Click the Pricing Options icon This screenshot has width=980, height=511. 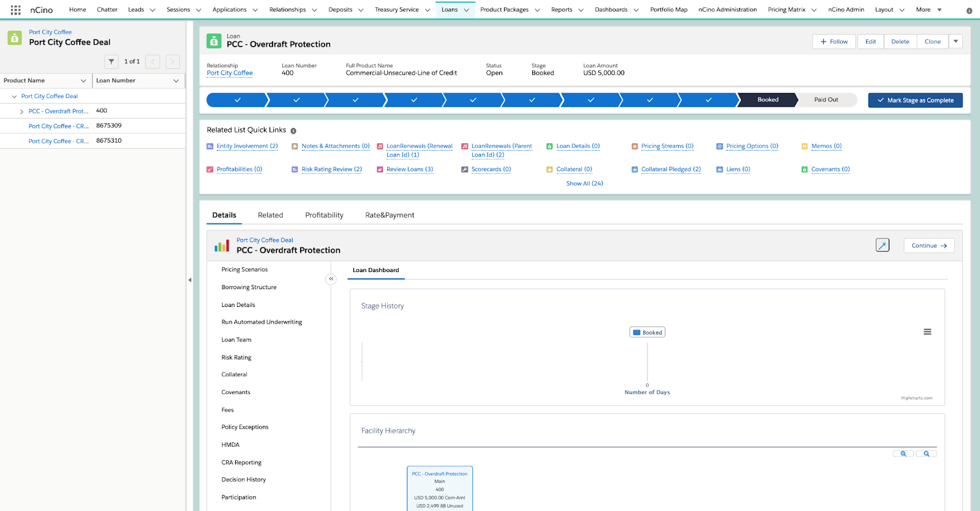[x=720, y=146]
